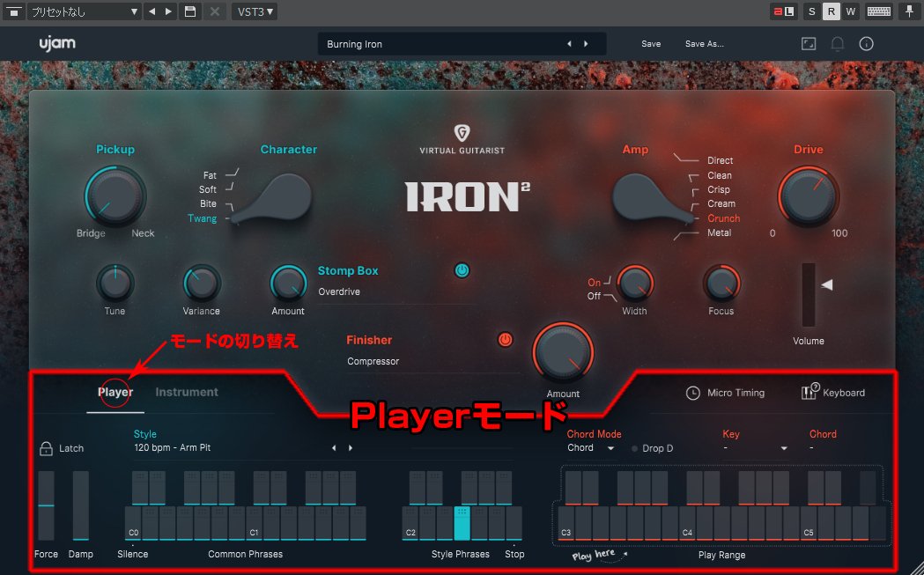Toggle the Stomp Box power button

(x=462, y=270)
